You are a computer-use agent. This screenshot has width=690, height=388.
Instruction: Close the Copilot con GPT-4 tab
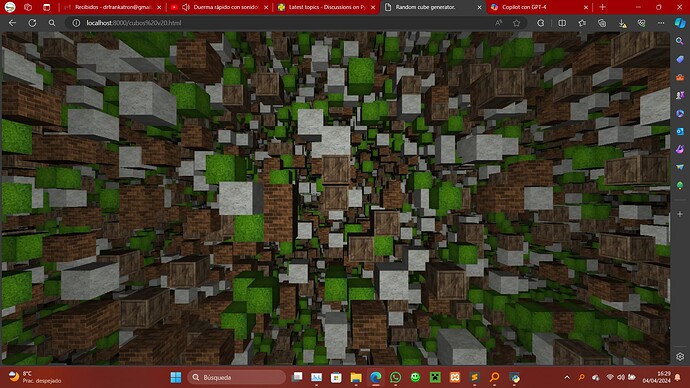click(x=586, y=7)
